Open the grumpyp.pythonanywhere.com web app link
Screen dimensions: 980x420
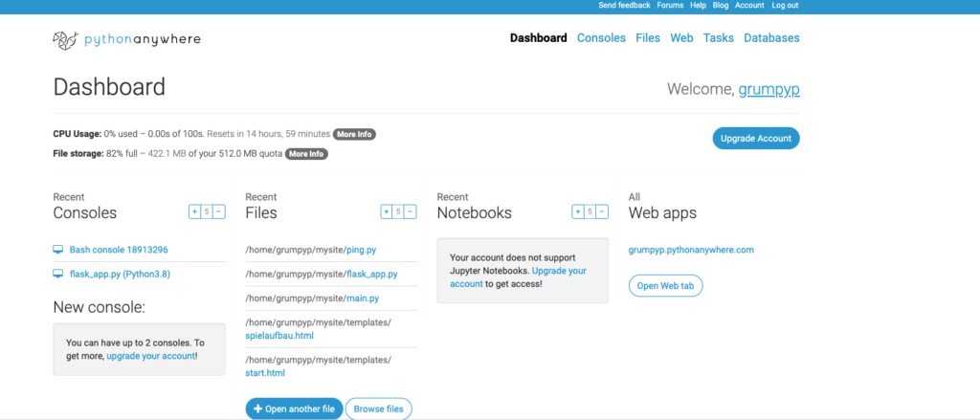tap(691, 250)
